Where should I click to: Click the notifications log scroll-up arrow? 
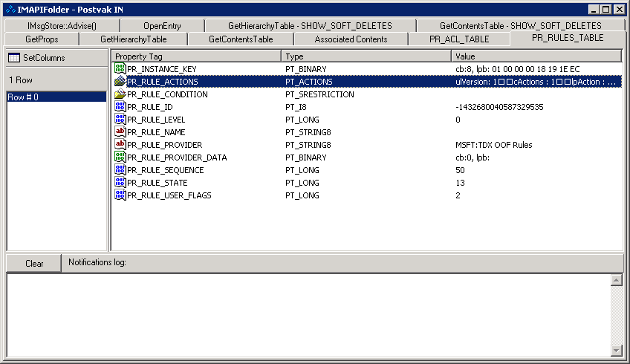coord(616,281)
